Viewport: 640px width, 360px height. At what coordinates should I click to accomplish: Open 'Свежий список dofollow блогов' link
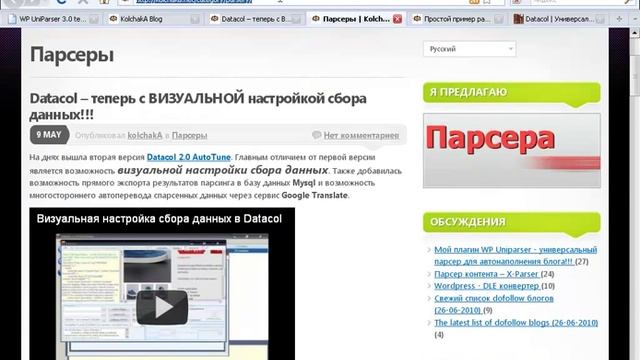point(494,304)
